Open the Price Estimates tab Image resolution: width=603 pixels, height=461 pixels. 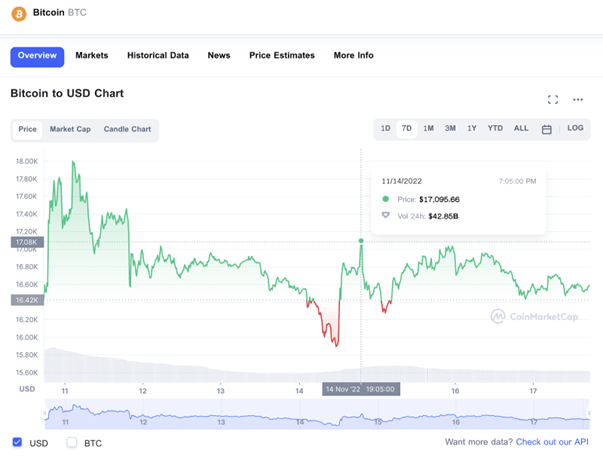pyautogui.click(x=282, y=56)
